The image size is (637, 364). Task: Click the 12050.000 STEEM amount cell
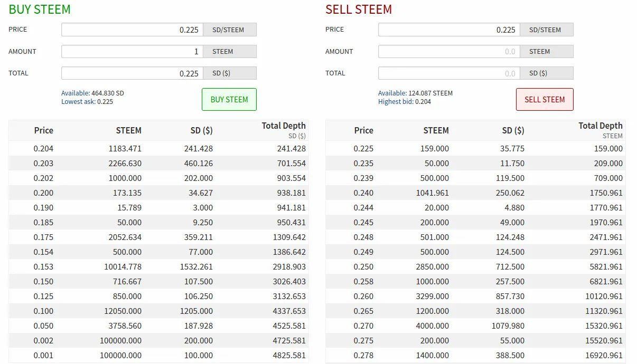tap(123, 311)
